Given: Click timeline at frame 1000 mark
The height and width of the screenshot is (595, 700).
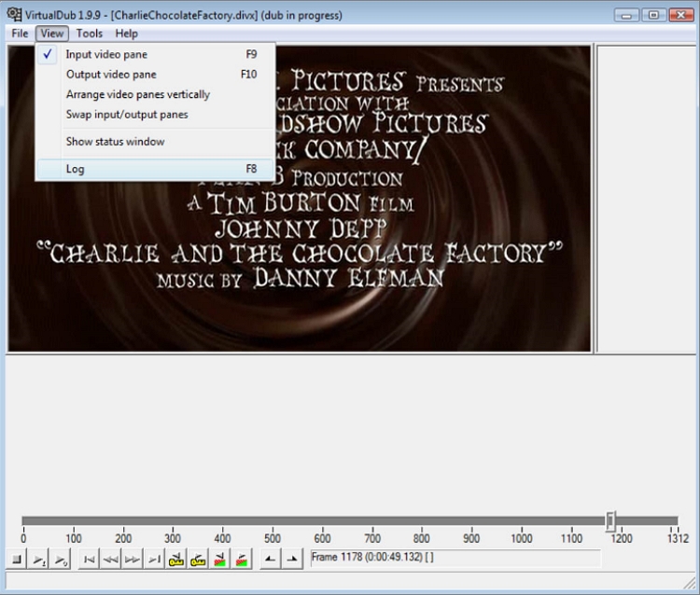Looking at the screenshot, I should tap(522, 520).
